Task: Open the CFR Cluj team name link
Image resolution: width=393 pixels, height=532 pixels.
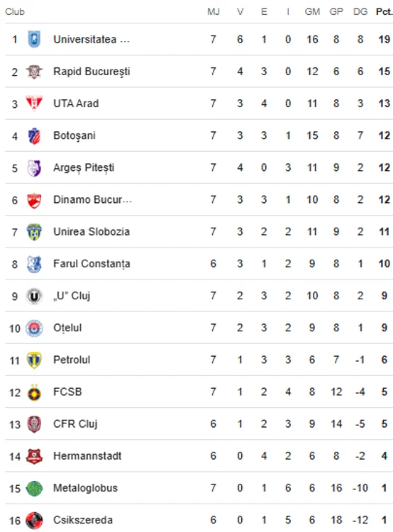Action: 75,424
